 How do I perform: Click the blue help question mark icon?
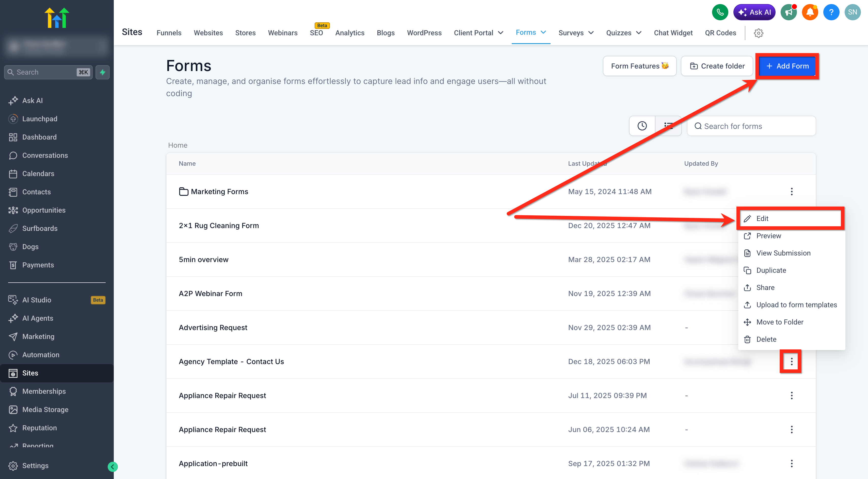(831, 12)
